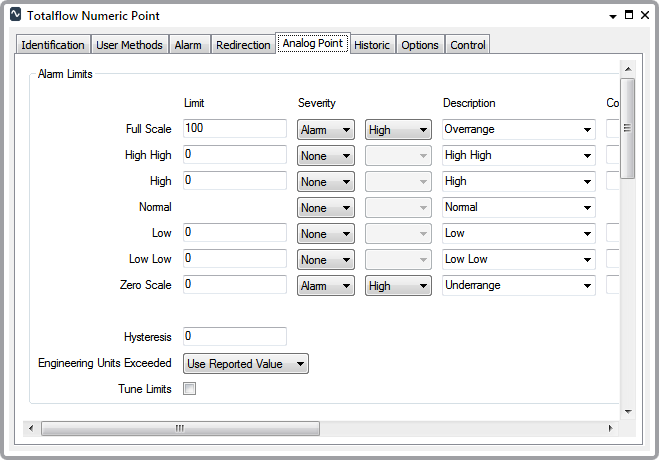
Task: Click the Full Scale limit input field
Action: click(x=235, y=129)
